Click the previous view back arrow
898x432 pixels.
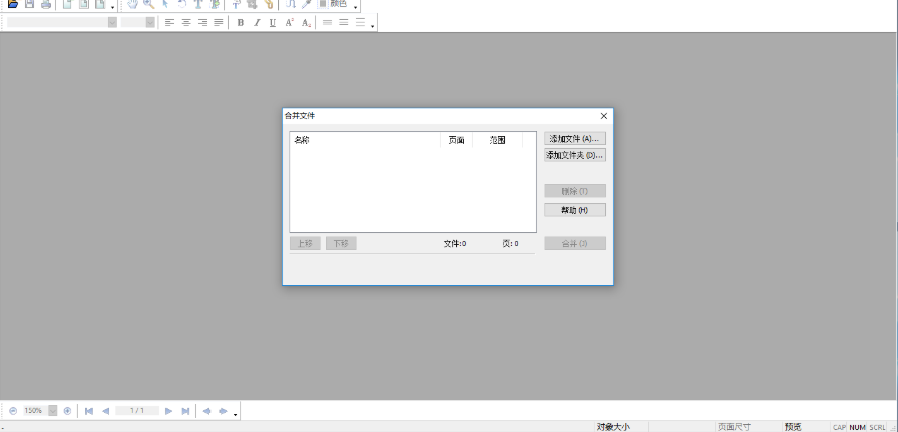pos(207,411)
